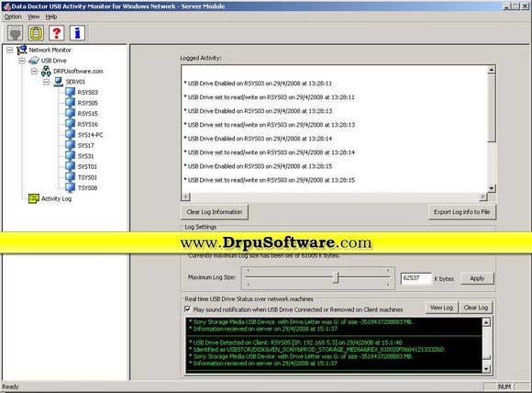Click the View Log button
Image resolution: width=532 pixels, height=393 pixels.
441,308
